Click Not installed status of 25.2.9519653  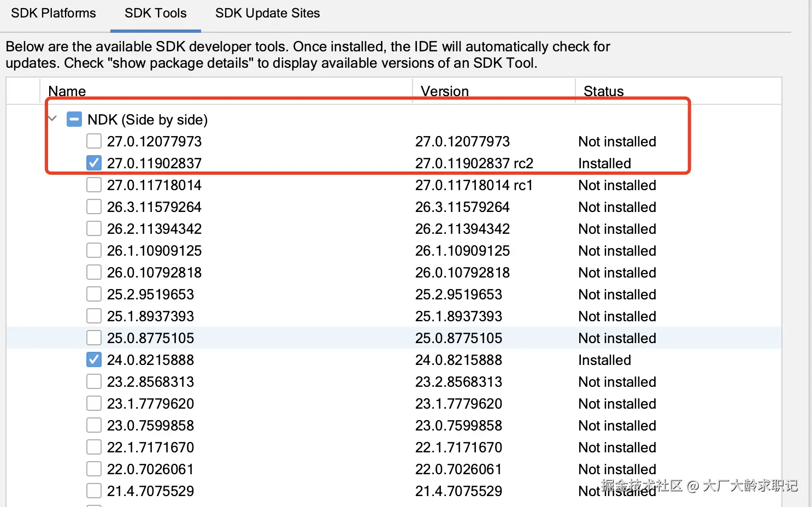pos(617,294)
